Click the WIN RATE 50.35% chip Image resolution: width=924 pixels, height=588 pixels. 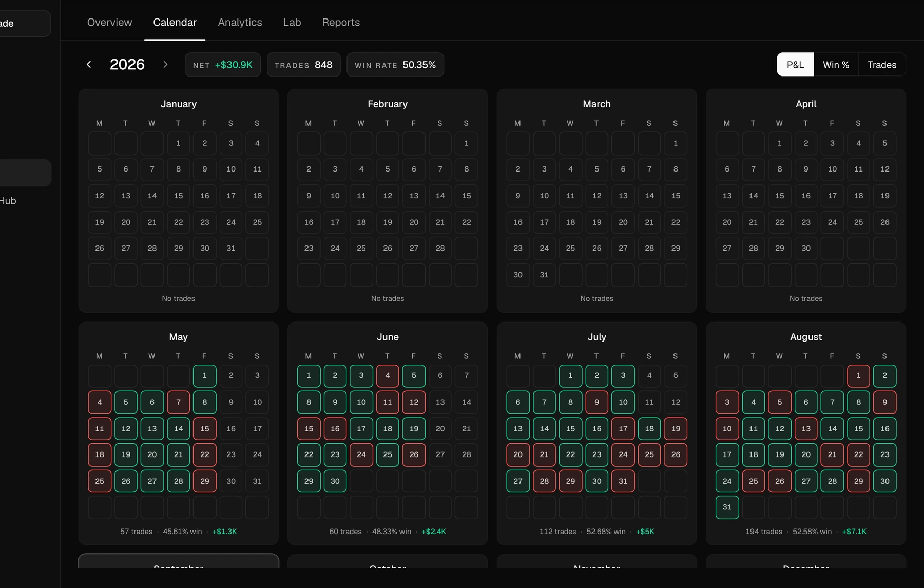395,65
